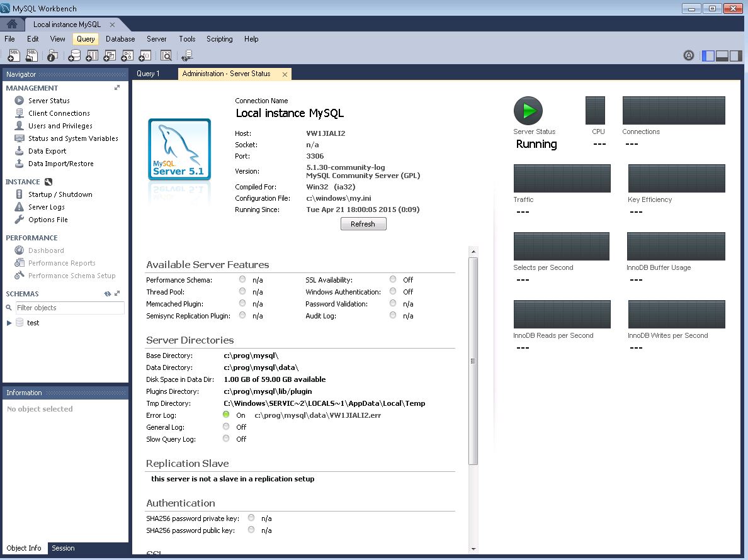Image resolution: width=748 pixels, height=560 pixels.
Task: Open a new SQL query tab from toolbar
Action: [x=14, y=56]
